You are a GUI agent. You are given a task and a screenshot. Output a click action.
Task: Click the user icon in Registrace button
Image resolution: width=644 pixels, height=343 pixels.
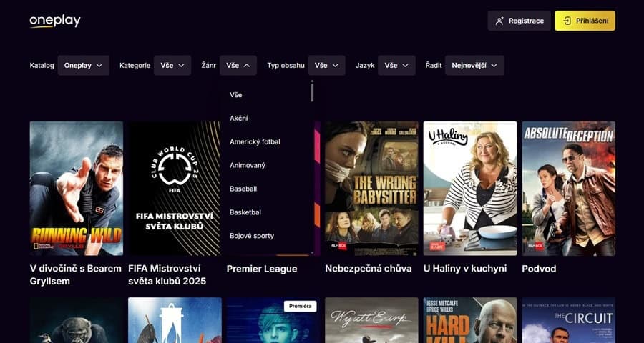tap(499, 21)
